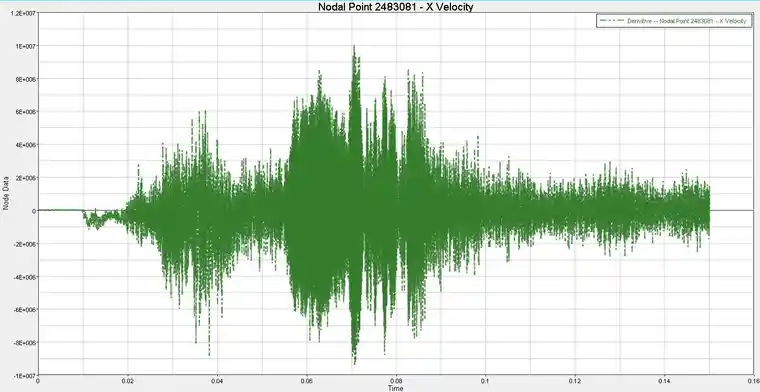
Task: Click the -6E+006 y-axis tick label
Action: pos(25,310)
